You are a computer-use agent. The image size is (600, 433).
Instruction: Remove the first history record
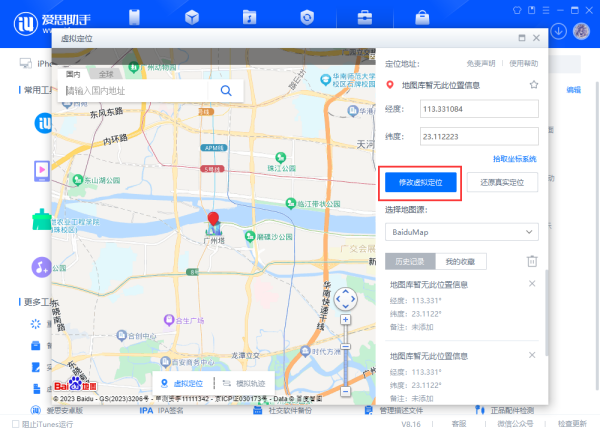(532, 283)
